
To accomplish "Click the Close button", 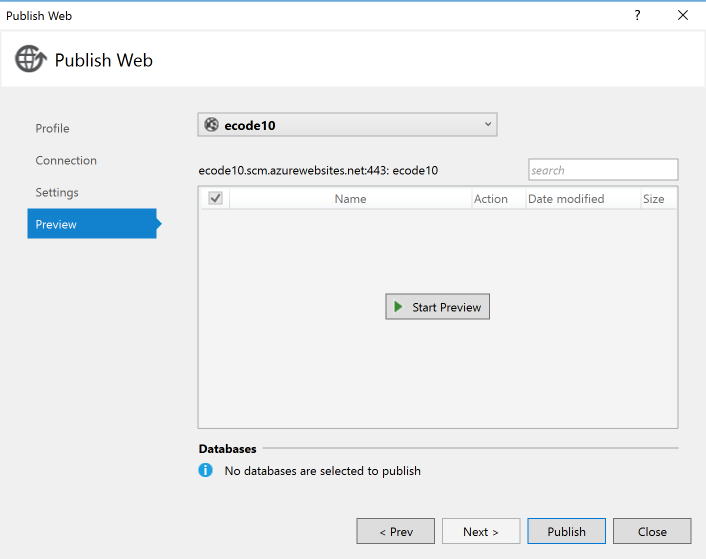I will click(652, 531).
